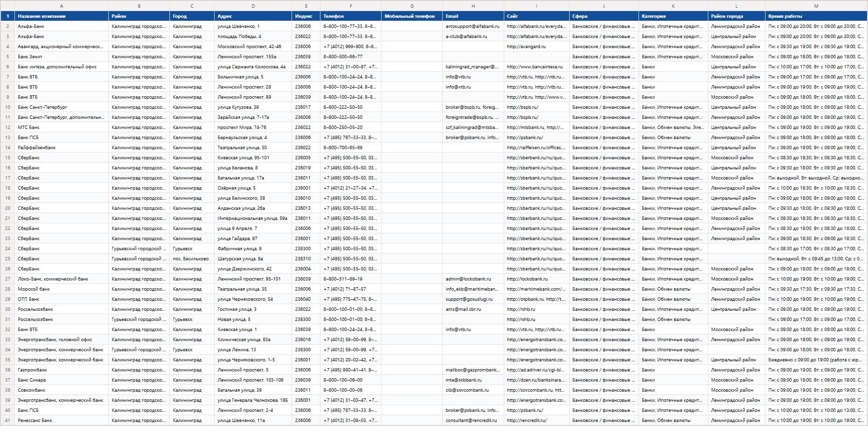
Task: Select email 'avtosupport@alfabank.ru'
Action: pyautogui.click(x=473, y=26)
